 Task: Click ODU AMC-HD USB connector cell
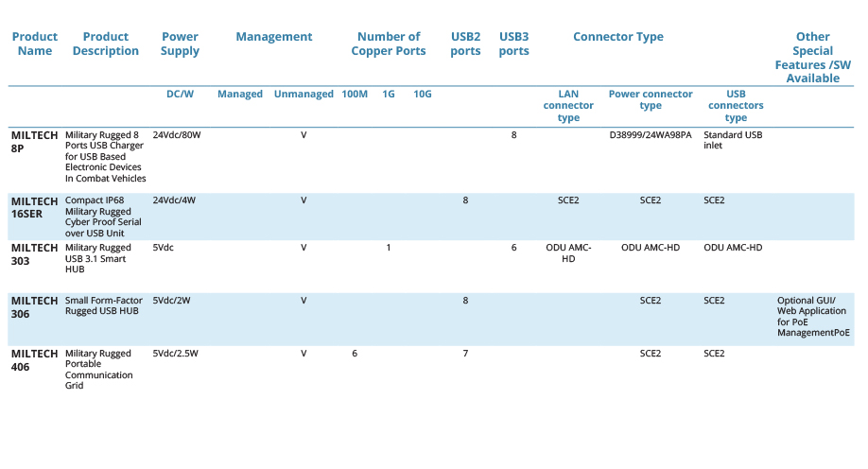click(x=733, y=248)
